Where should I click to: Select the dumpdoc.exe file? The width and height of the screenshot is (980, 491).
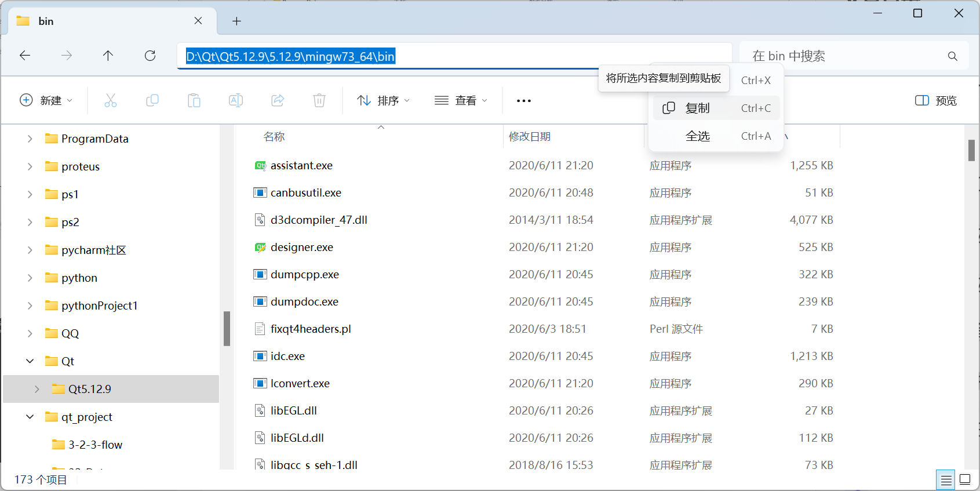coord(304,301)
